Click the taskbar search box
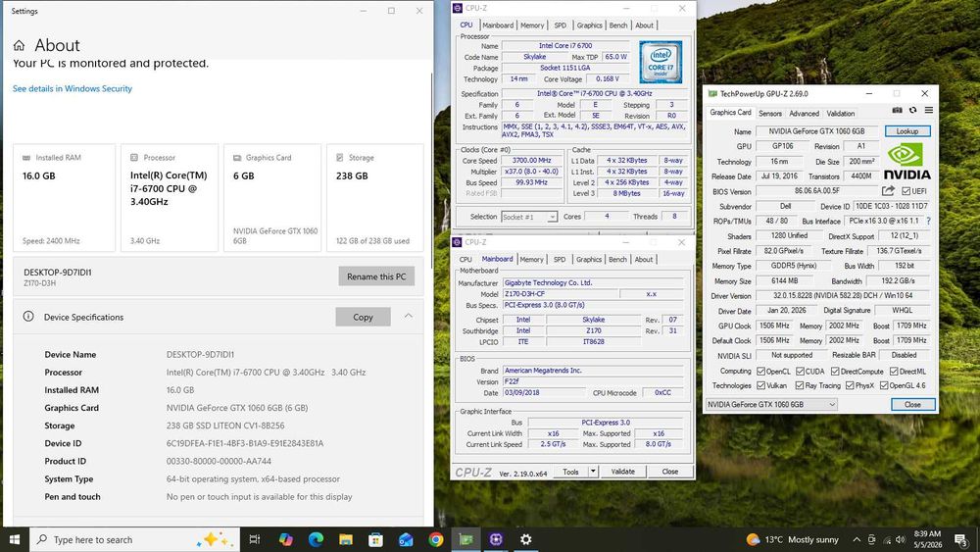 tap(134, 539)
